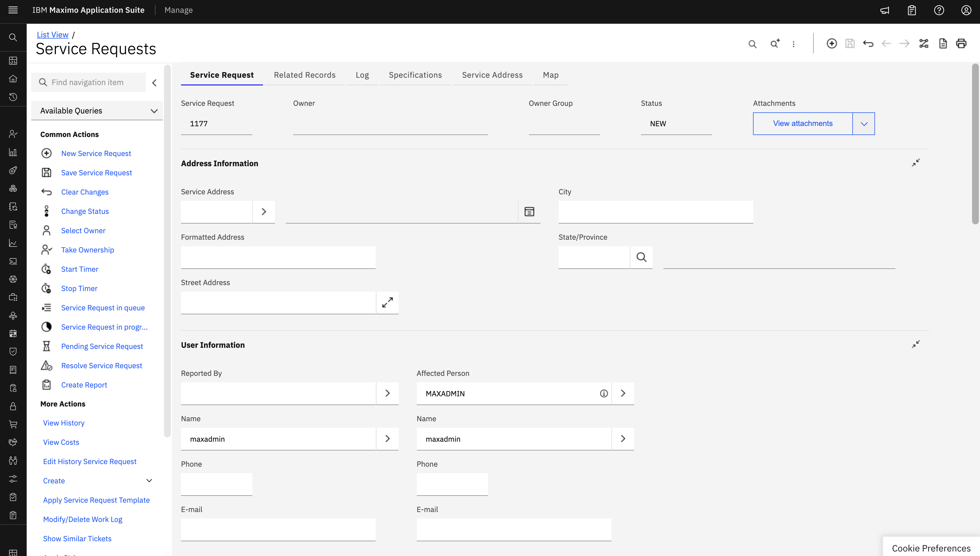Screen dimensions: 980x556
Task: Click Change Status action
Action: point(85,211)
